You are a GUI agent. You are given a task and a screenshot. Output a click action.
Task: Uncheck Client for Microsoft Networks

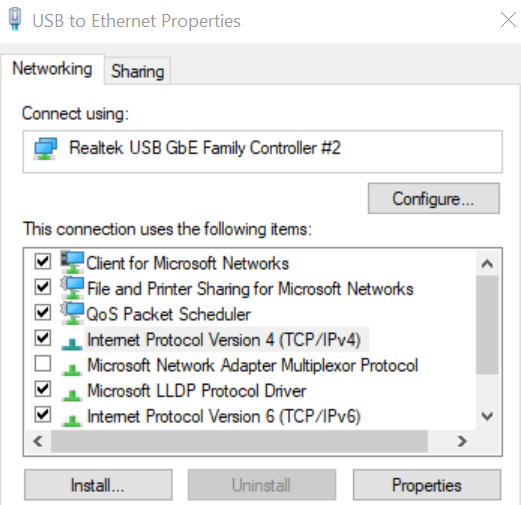43,261
